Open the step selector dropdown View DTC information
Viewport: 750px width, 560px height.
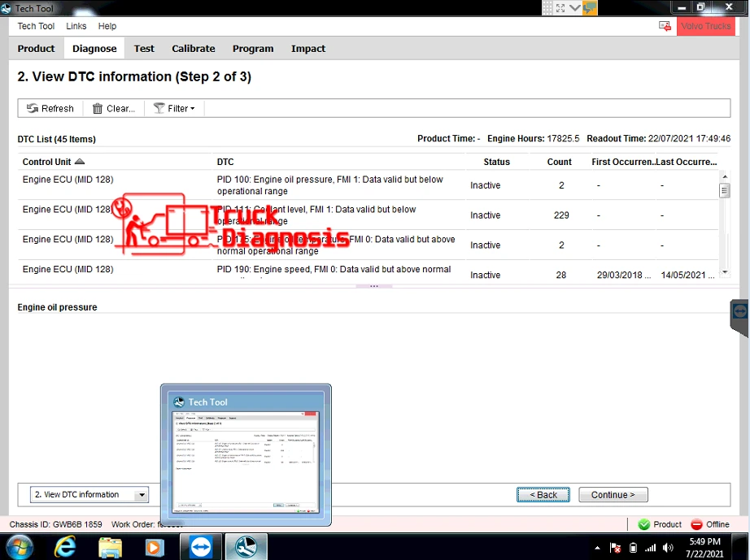coord(89,494)
